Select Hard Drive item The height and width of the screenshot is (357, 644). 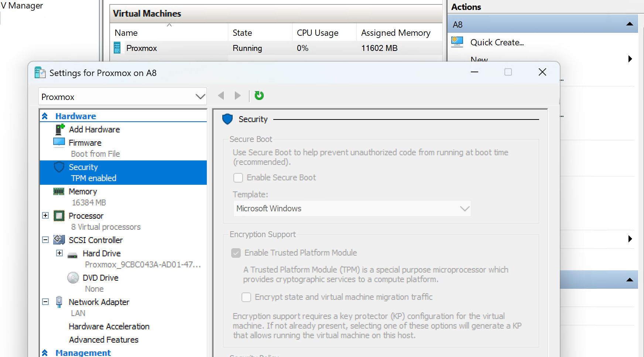(x=102, y=253)
